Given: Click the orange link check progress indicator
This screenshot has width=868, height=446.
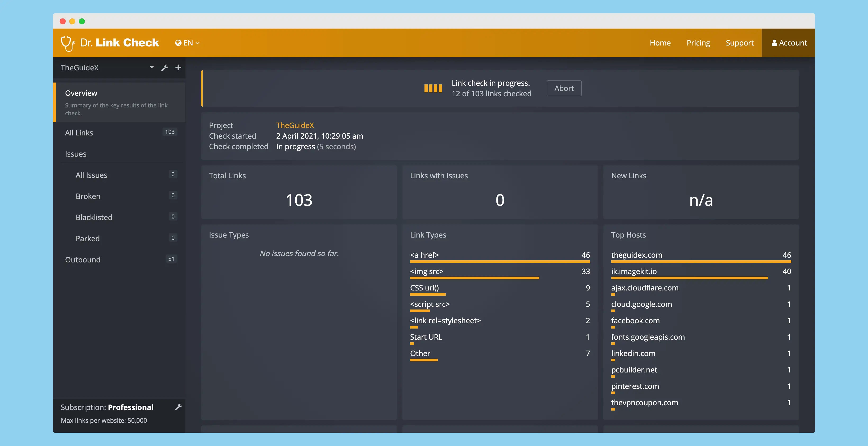Looking at the screenshot, I should click(x=433, y=88).
